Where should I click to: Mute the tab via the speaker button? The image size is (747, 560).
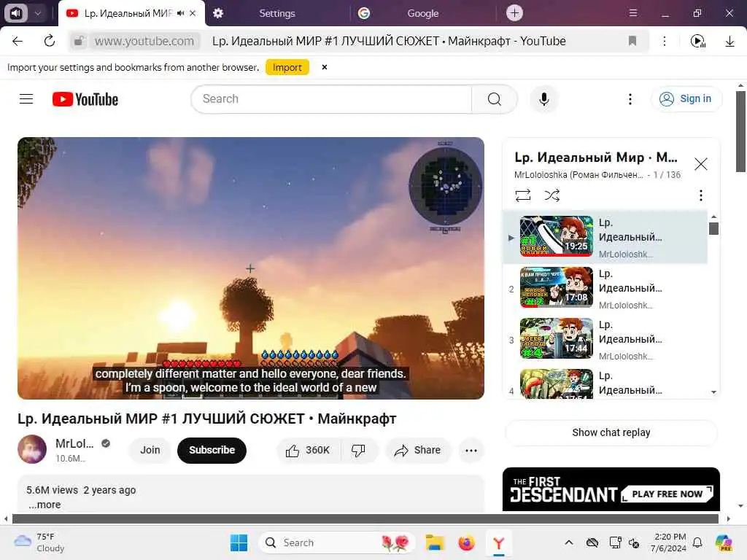16,13
